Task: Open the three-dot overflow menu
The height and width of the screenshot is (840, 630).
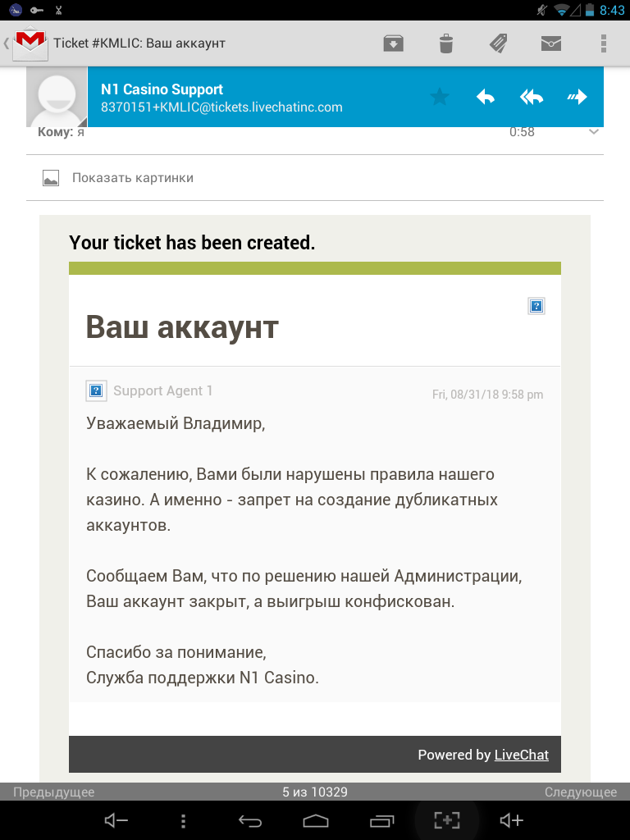Action: [x=604, y=43]
